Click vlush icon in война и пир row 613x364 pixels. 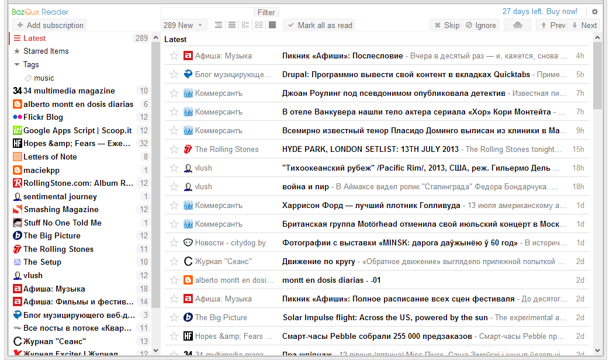(x=188, y=186)
